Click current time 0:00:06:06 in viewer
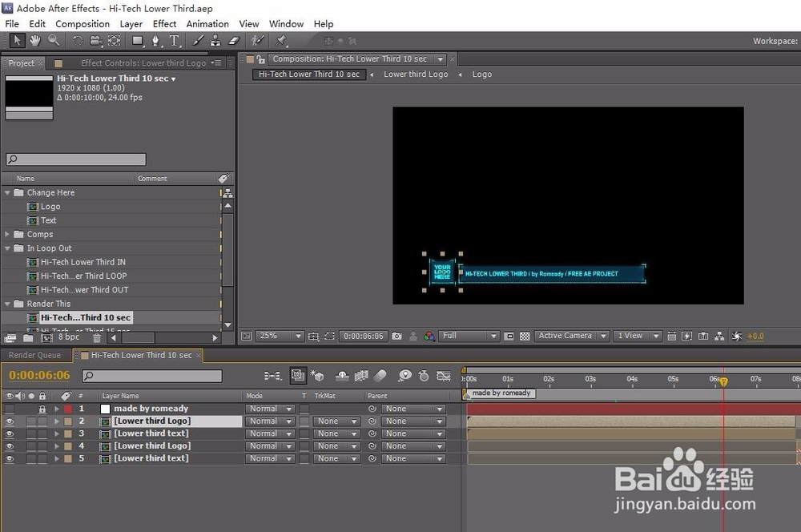 (363, 336)
